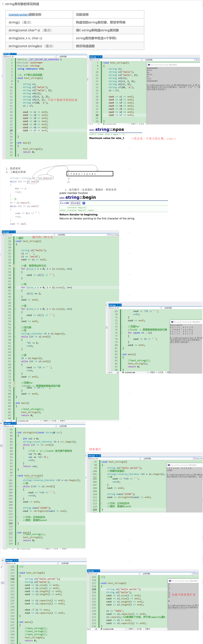Click the red note "不给个数就考钡到结束"

[63, 100]
